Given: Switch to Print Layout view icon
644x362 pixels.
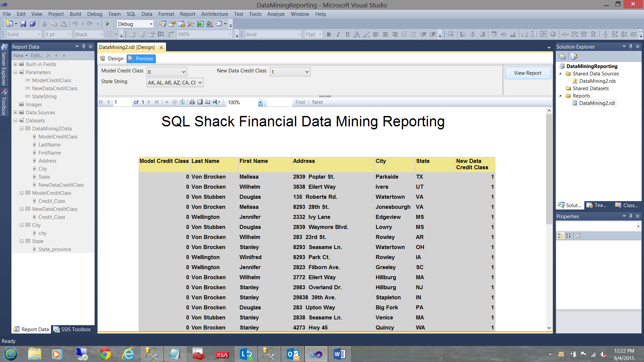Looking at the screenshot, I should click(x=200, y=102).
